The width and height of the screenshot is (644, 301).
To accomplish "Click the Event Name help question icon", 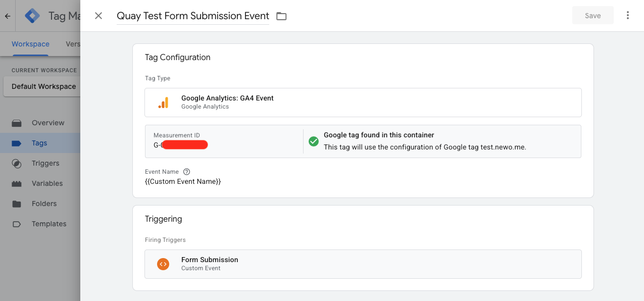I will point(186,172).
